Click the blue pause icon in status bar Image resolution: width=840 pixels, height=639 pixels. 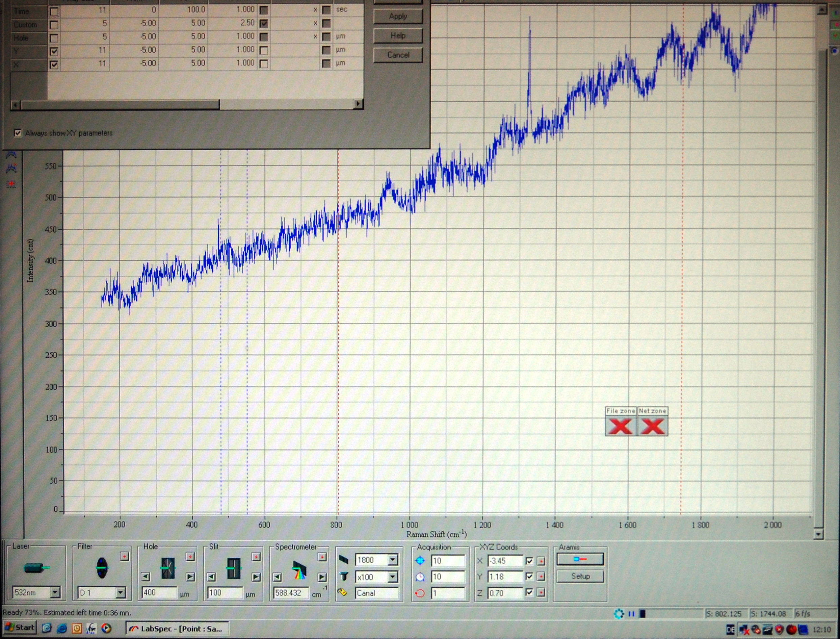click(x=631, y=614)
